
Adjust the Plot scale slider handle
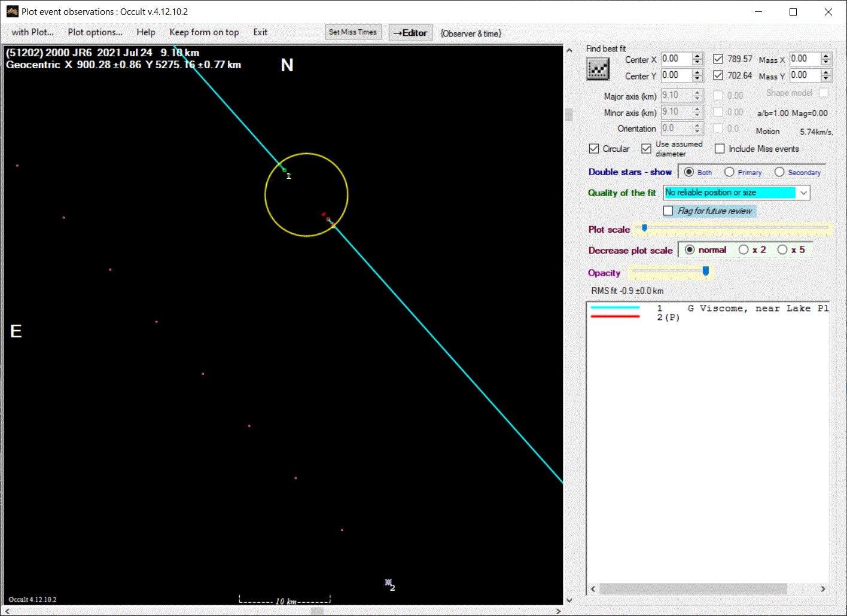(x=644, y=228)
